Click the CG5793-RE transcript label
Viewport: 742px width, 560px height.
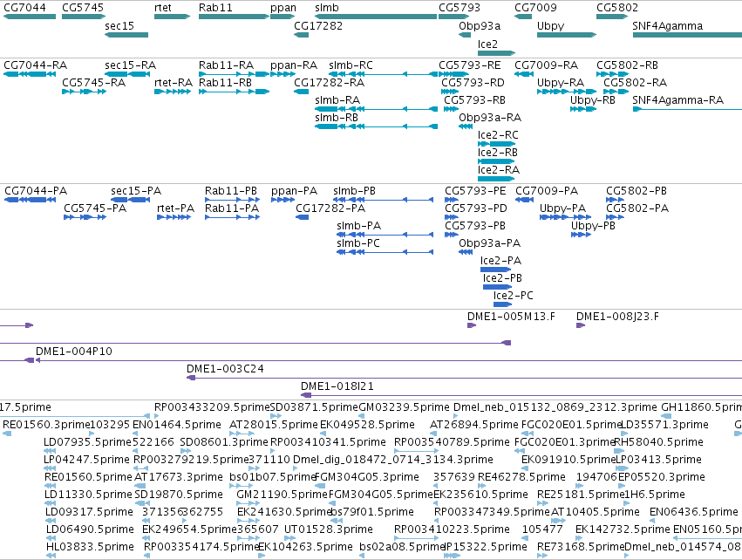click(469, 65)
